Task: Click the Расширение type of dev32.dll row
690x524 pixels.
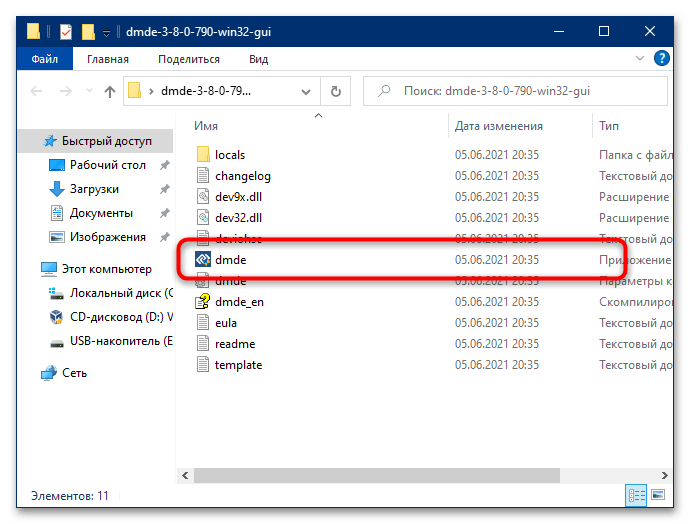Action: 634,218
